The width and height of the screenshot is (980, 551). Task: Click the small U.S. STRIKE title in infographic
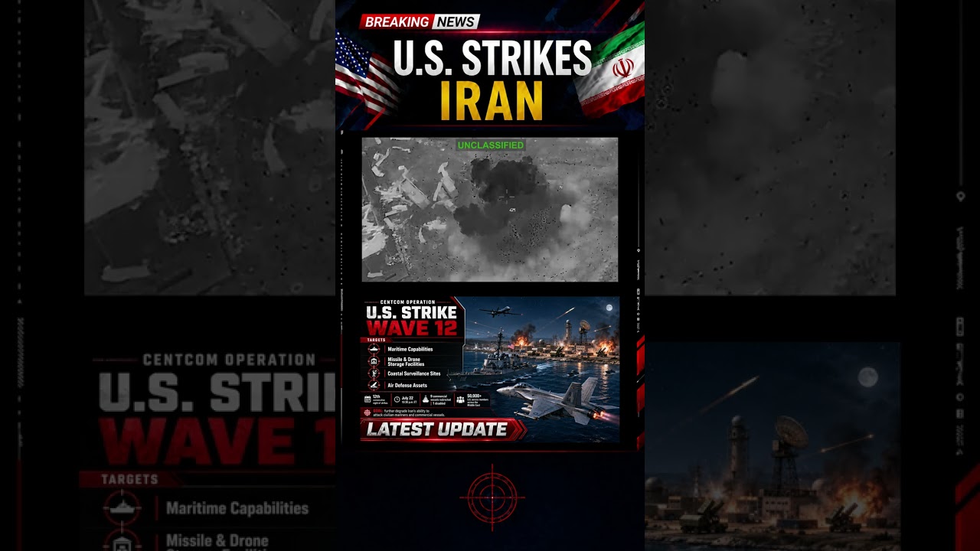pyautogui.click(x=411, y=312)
